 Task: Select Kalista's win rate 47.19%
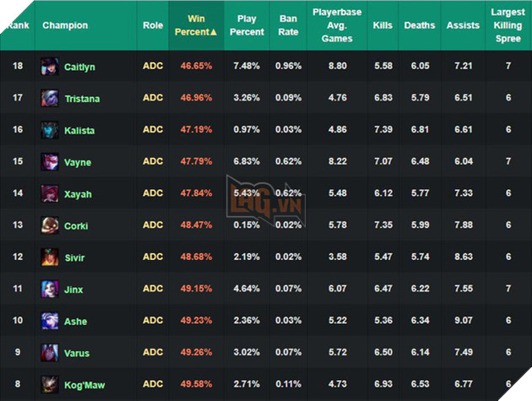[196, 129]
